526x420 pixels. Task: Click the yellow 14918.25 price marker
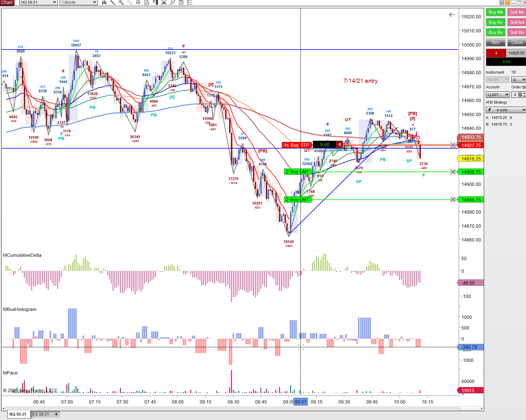[x=470, y=159]
